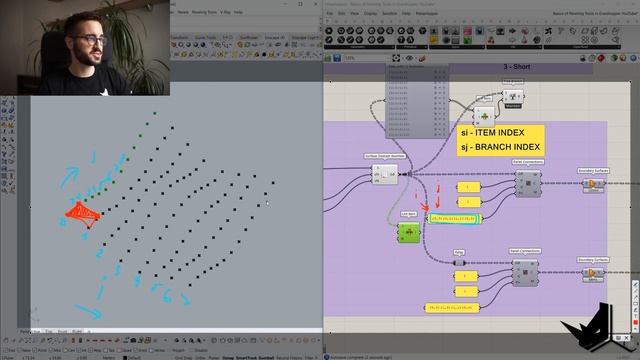Expand the Primitive panel bar in Grasshopper ribbon
The width and height of the screenshot is (640, 360).
pos(412,47)
